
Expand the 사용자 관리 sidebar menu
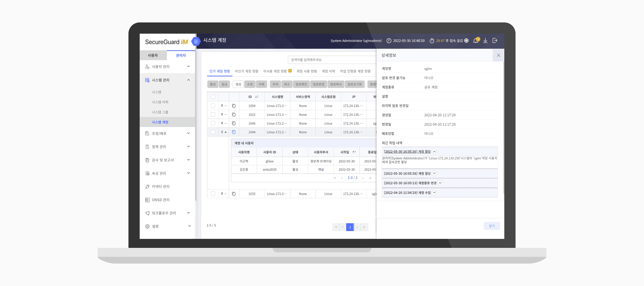[167, 66]
